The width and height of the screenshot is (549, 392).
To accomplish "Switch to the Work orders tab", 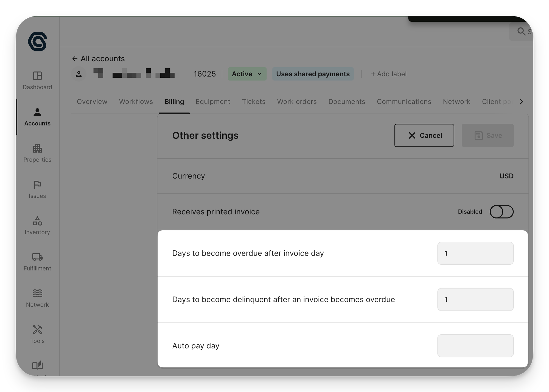I will point(297,102).
